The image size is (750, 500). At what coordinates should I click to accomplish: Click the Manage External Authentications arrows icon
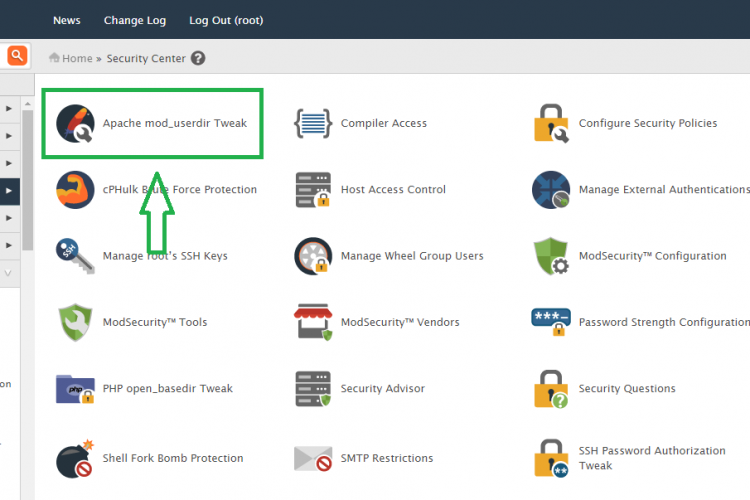pos(551,189)
